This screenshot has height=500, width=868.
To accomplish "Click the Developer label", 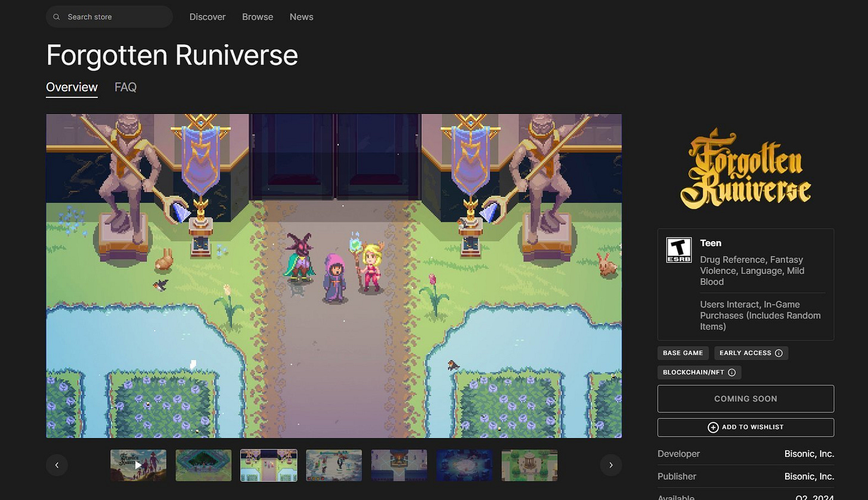I will (678, 454).
